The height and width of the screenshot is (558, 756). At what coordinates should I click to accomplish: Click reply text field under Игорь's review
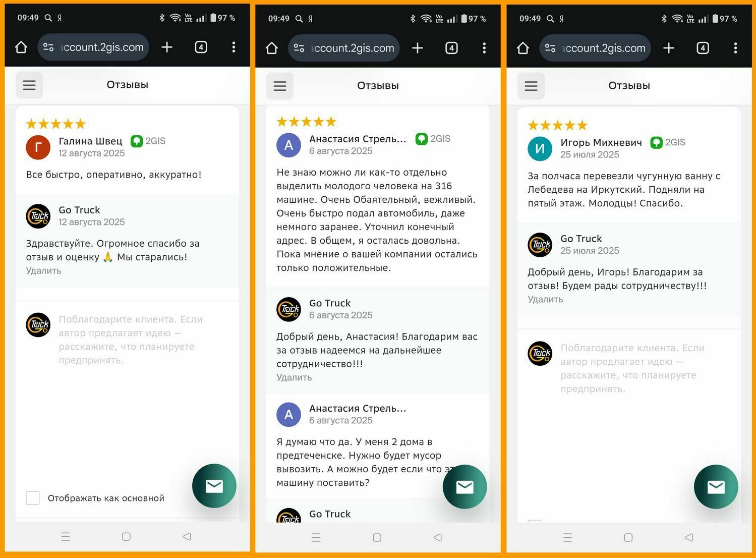point(634,368)
